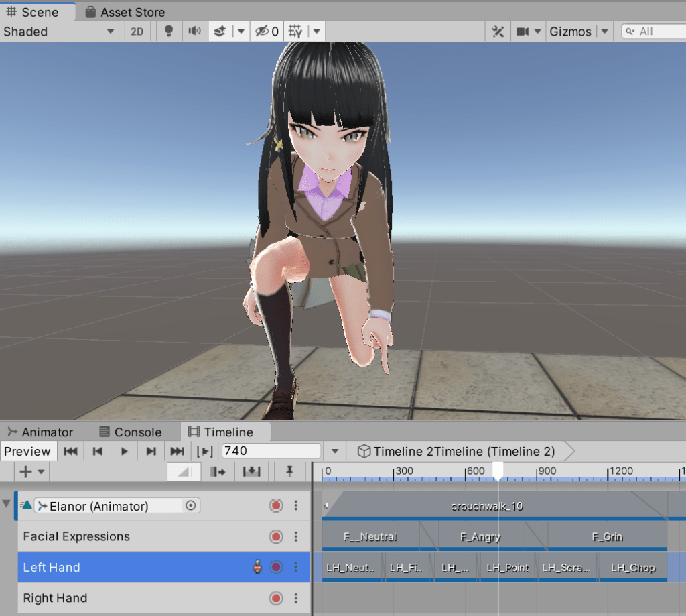This screenshot has width=686, height=616.
Task: Open the Gizmos dropdown arrow
Action: click(605, 32)
